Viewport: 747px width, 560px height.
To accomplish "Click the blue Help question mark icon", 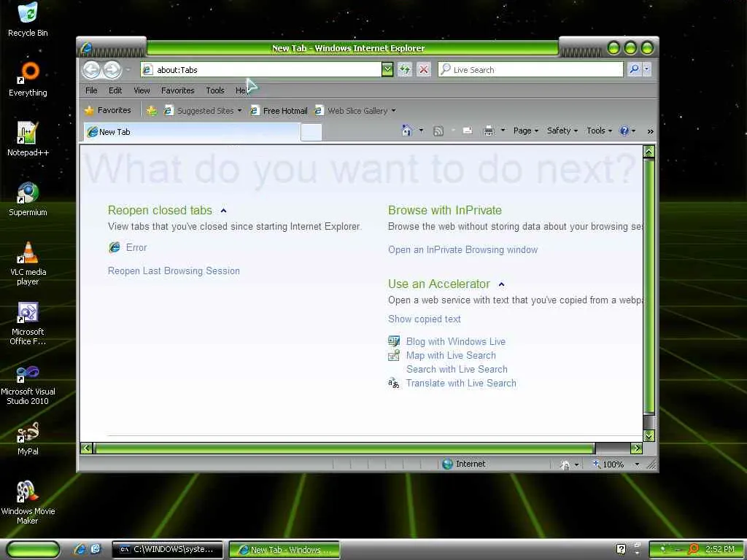I will pos(624,131).
